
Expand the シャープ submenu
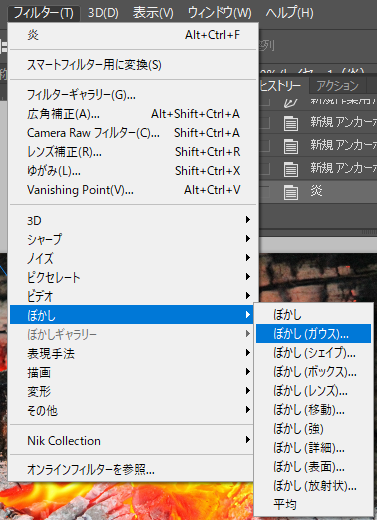pos(133,239)
